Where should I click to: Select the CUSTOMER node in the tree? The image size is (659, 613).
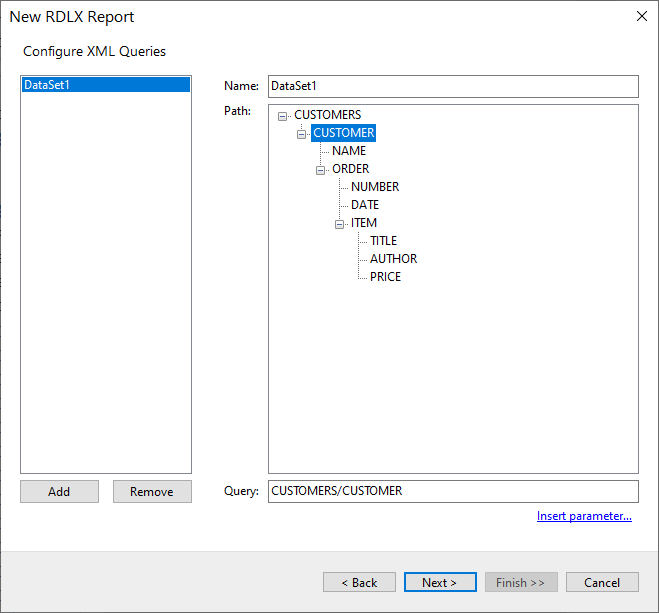pos(343,133)
